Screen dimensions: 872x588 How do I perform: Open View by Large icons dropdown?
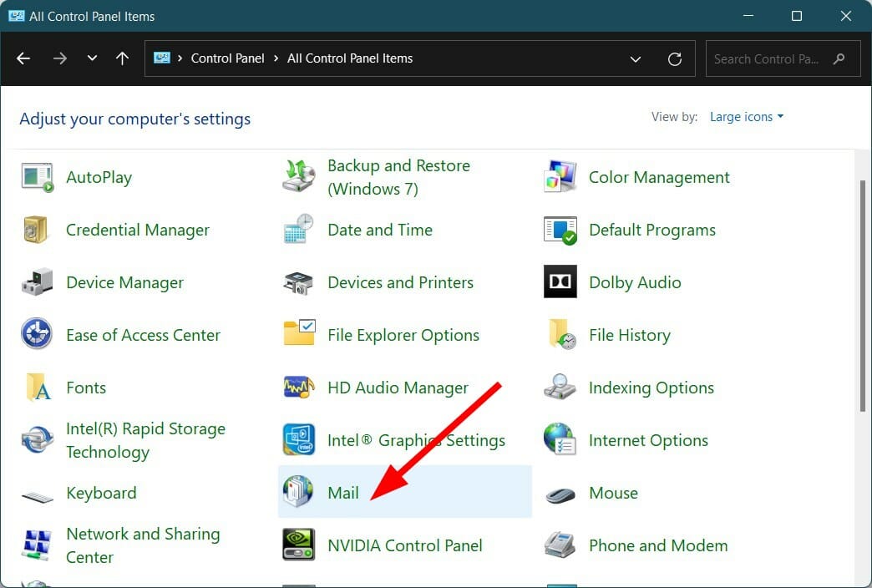(x=747, y=117)
